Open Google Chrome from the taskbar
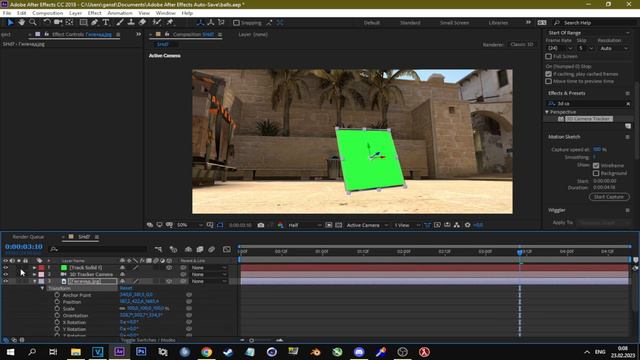Image resolution: width=640 pixels, height=360 pixels. pos(207,352)
